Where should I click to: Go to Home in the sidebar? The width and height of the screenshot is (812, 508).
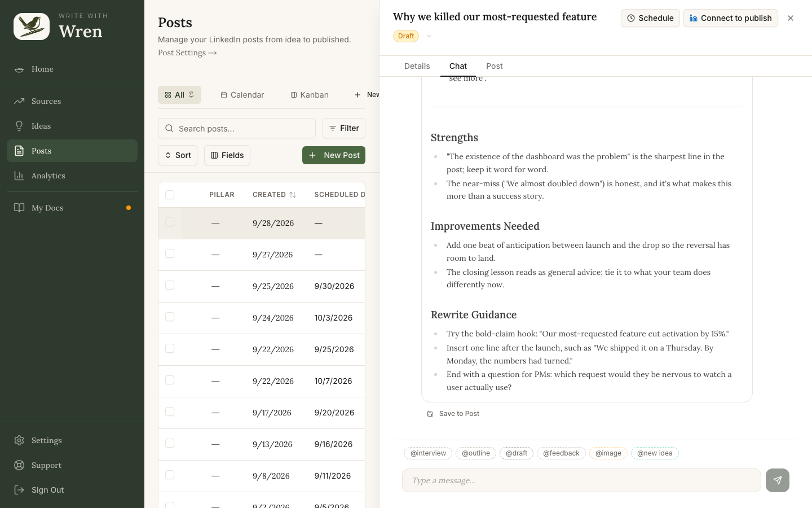[x=72, y=69]
